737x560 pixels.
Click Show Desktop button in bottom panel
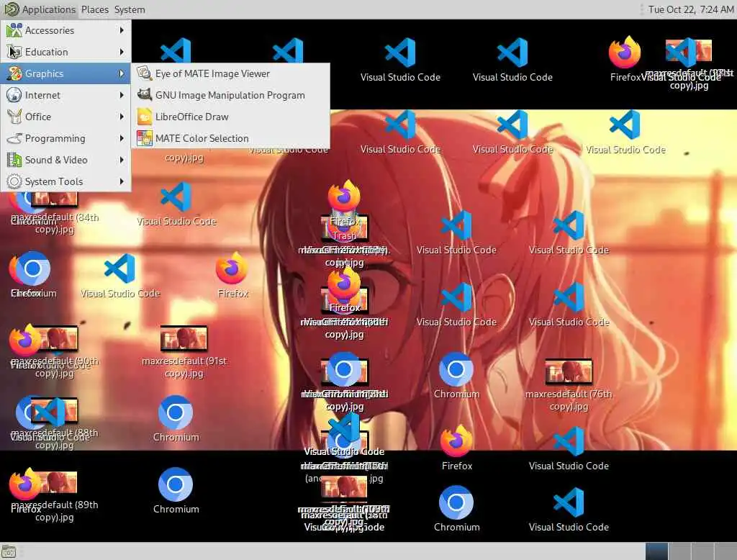pos(9,551)
